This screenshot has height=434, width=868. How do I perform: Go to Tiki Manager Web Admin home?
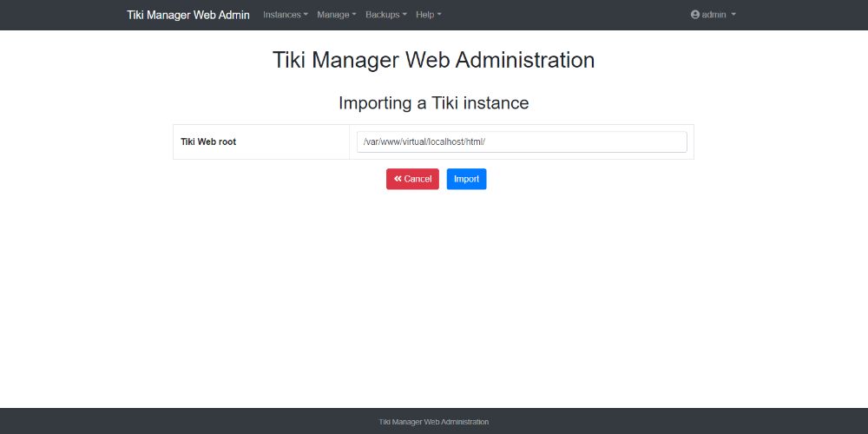point(188,15)
